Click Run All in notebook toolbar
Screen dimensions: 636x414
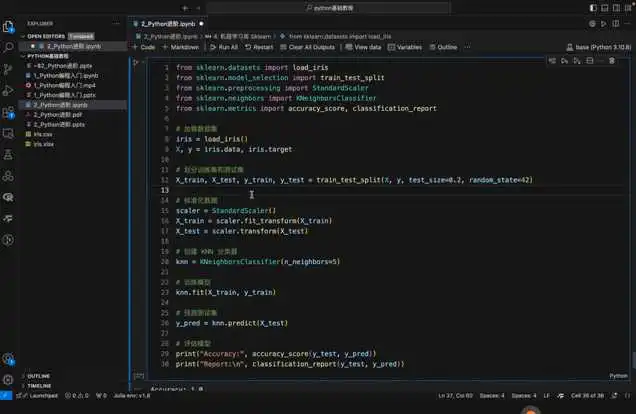coord(223,47)
